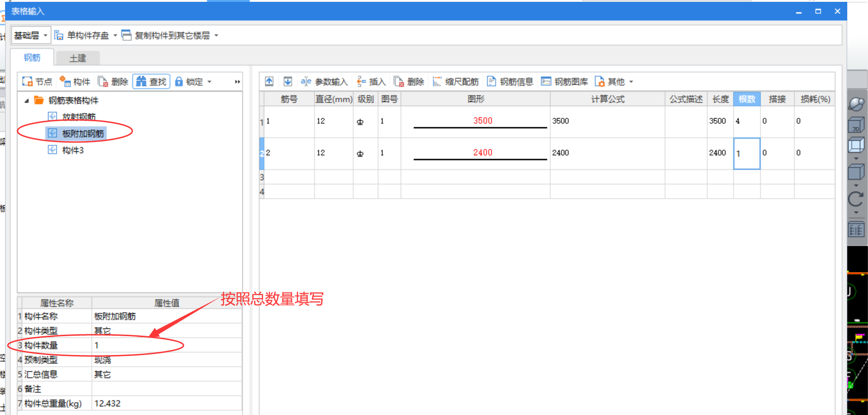
Task: Maximize the 表格输入 window
Action: tap(818, 12)
